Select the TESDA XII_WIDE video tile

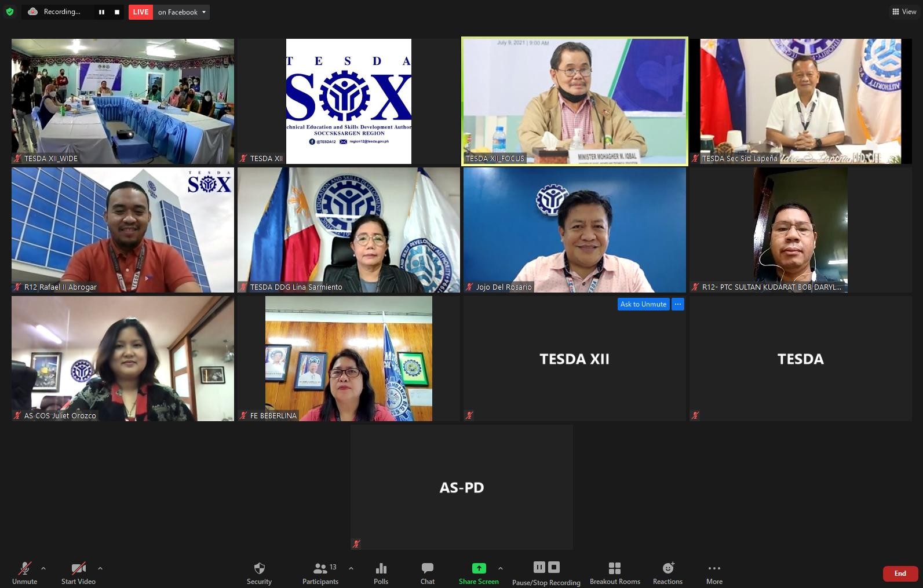(x=123, y=101)
